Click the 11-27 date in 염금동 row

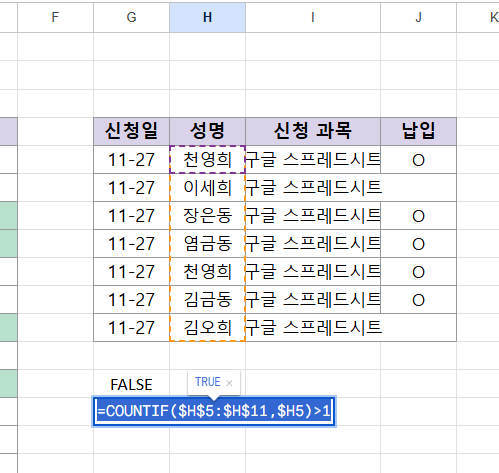pos(132,244)
